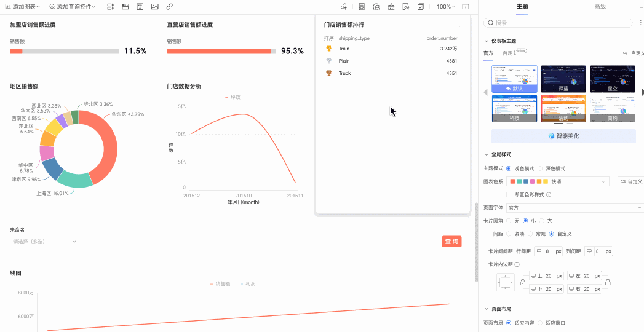This screenshot has height=332, width=644.
Task: Click the image insert toolbar icon
Action: [x=154, y=7]
